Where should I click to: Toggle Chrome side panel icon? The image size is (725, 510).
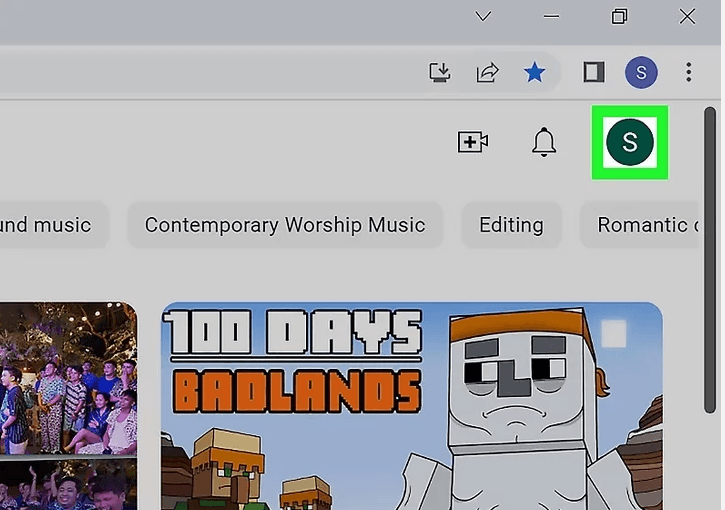click(x=594, y=72)
